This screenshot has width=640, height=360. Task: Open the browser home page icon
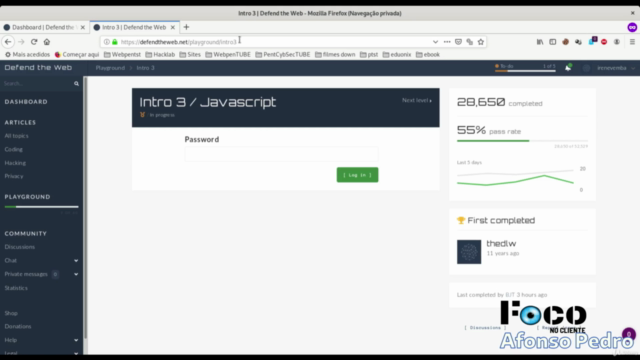point(47,42)
